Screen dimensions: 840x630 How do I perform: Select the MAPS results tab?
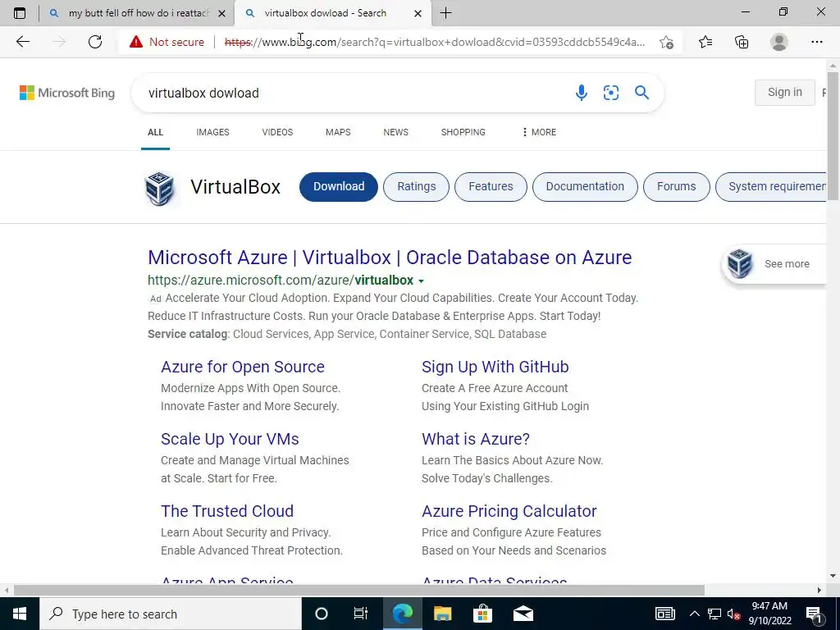[x=338, y=132]
